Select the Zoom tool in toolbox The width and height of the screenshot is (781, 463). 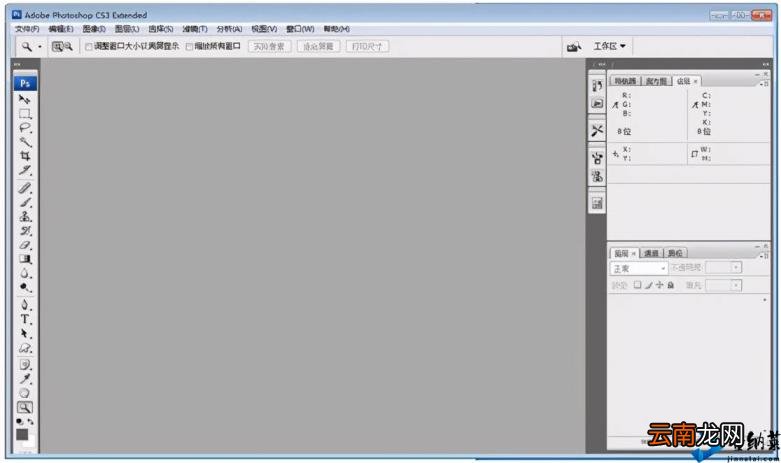point(24,408)
